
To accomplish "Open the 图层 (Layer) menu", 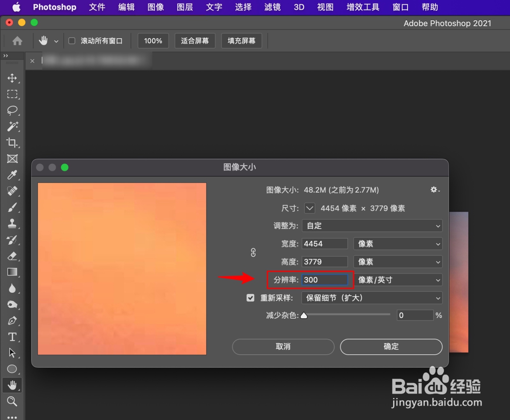I will tap(185, 7).
